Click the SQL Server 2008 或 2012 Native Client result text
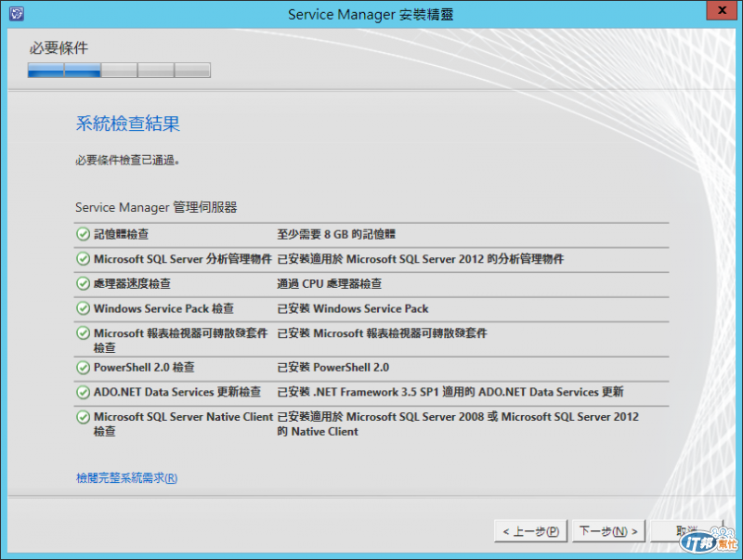Screen dimensions: 743x560 point(458,423)
